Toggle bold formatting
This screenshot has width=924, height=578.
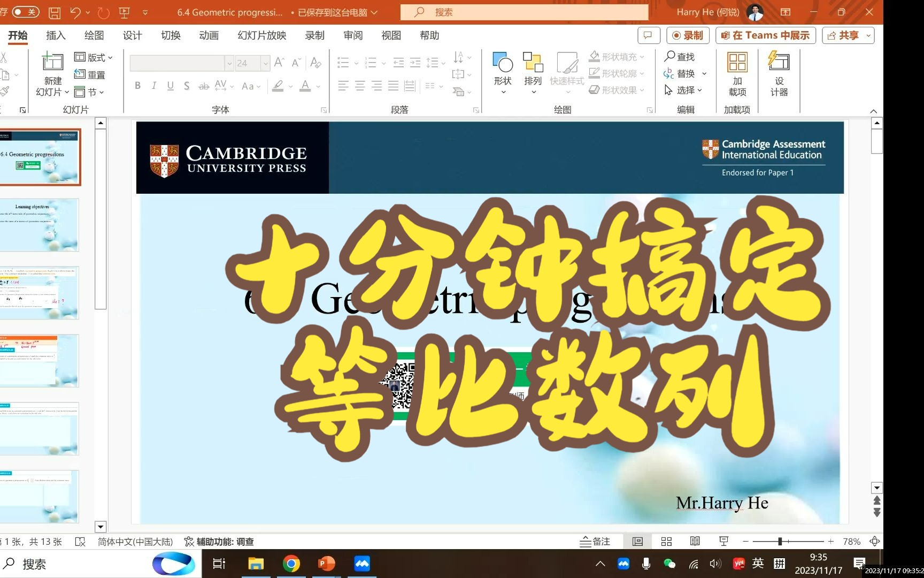(x=137, y=85)
